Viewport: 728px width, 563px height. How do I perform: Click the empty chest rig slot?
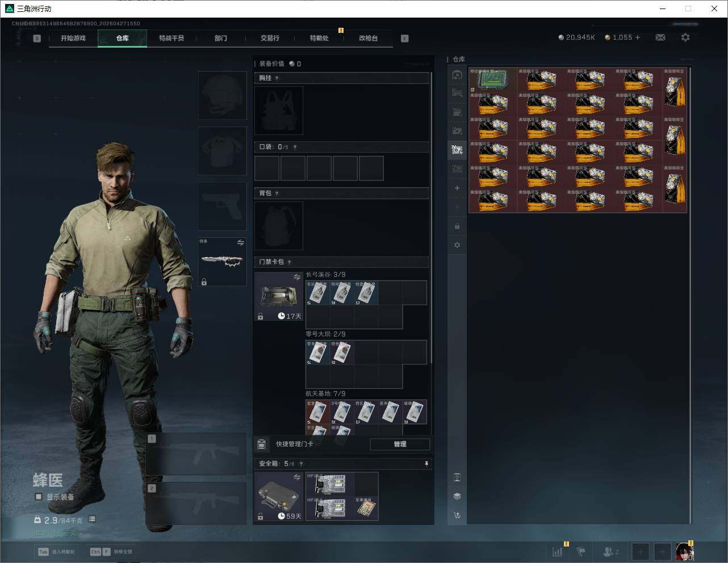click(279, 111)
